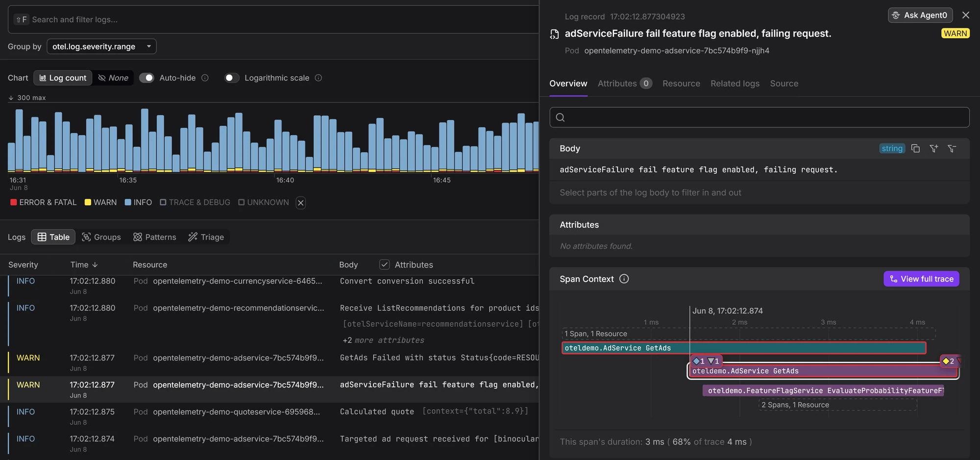Select the purple oteldemo.AdService GetAds span
The height and width of the screenshot is (460, 980).
pyautogui.click(x=823, y=371)
